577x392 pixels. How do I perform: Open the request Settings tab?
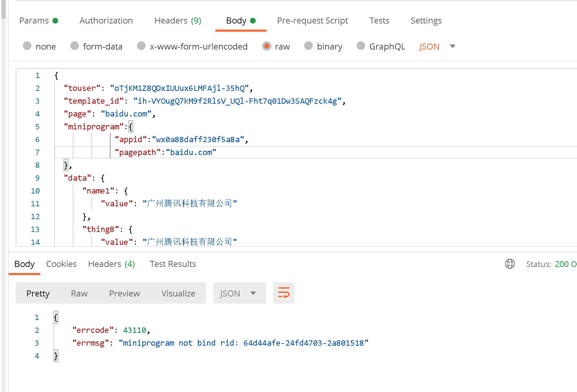click(x=426, y=21)
